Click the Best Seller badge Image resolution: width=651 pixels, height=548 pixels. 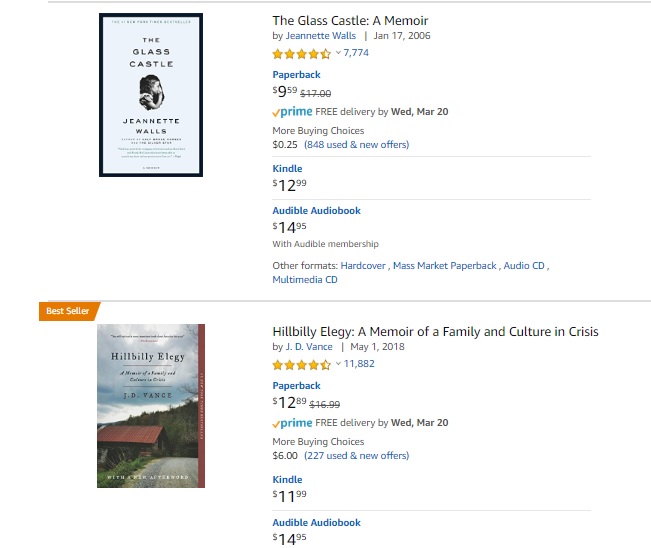(x=68, y=312)
